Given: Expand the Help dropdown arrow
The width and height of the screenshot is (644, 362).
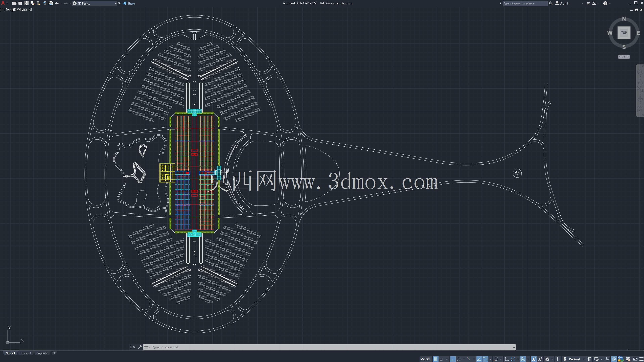Looking at the screenshot, I should 610,3.
